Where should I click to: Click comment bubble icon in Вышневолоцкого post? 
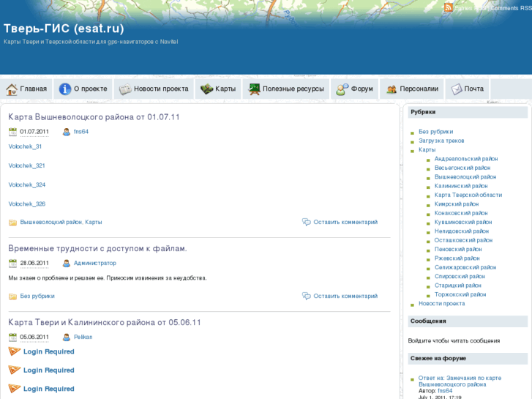[307, 222]
